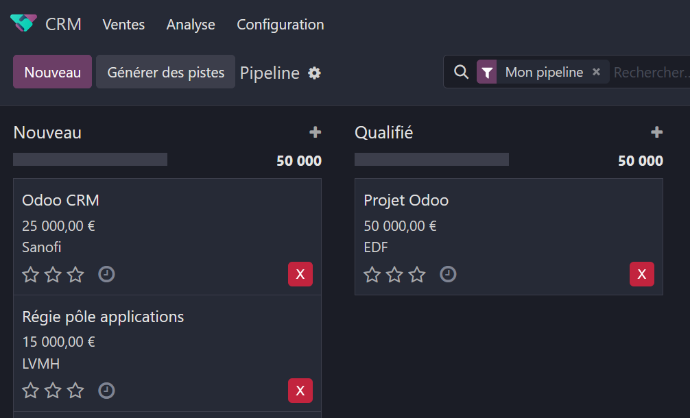Click 15 000,00 € amount

[x=59, y=341]
